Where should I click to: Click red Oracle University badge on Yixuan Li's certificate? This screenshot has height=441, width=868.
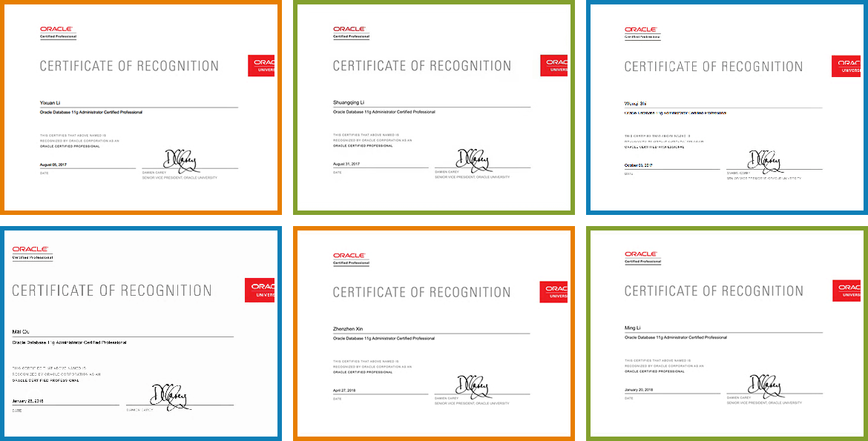[261, 66]
